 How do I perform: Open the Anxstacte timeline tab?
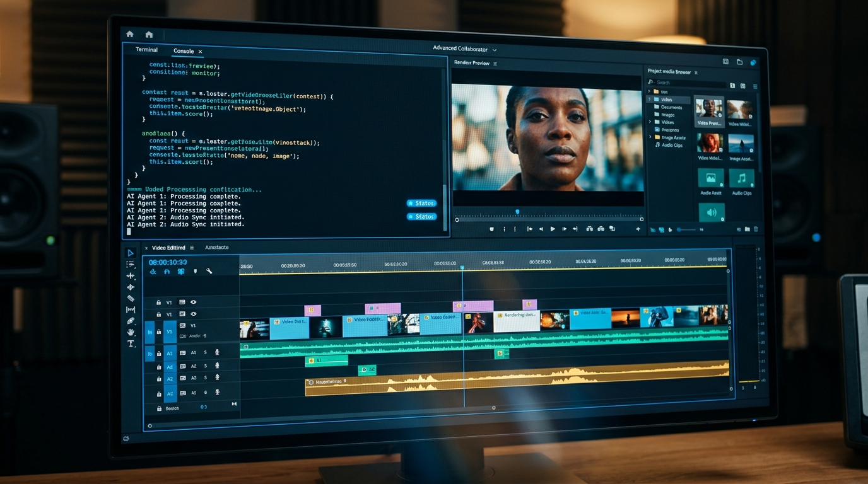(x=217, y=248)
